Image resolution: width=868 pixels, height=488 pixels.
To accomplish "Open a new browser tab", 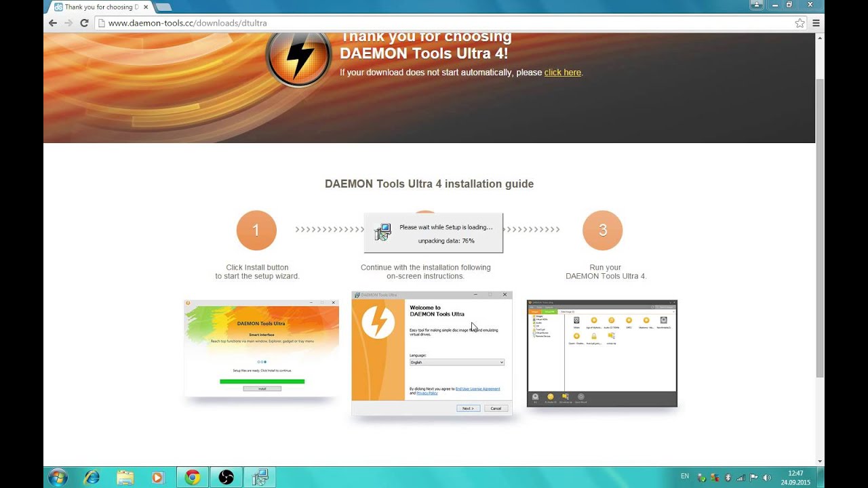I will (163, 7).
